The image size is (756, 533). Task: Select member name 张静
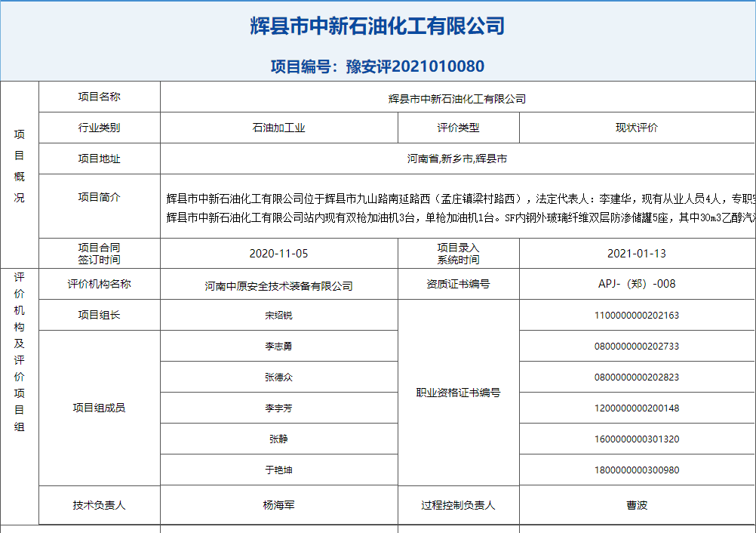[278, 439]
